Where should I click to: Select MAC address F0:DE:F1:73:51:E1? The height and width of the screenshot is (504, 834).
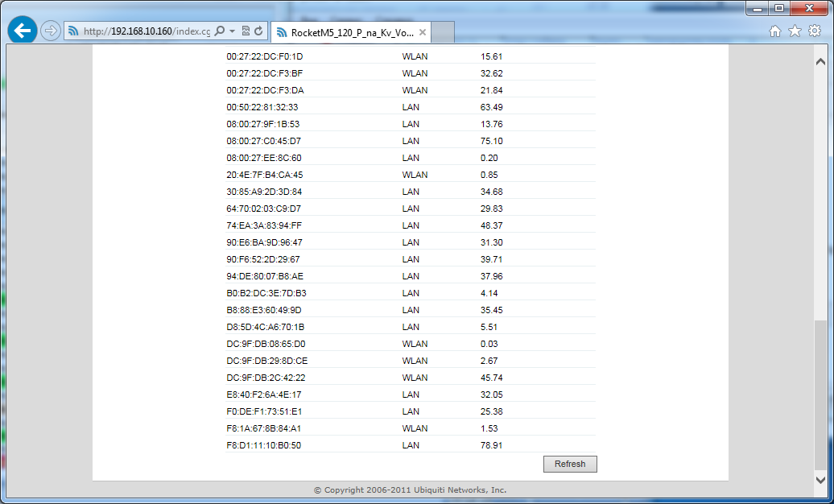click(x=264, y=411)
